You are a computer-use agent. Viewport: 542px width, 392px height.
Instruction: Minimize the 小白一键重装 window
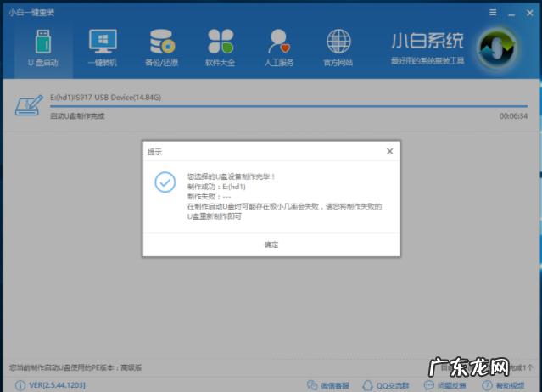[511, 14]
